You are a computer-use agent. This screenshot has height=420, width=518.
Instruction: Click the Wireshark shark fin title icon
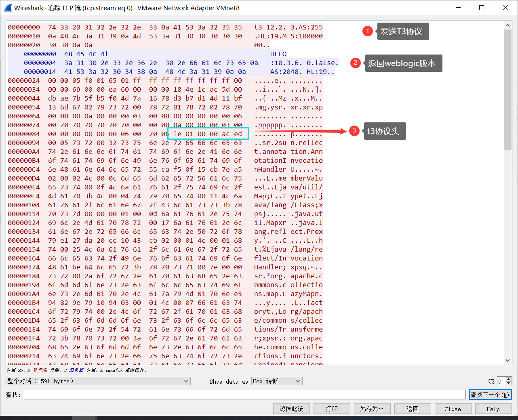8,8
